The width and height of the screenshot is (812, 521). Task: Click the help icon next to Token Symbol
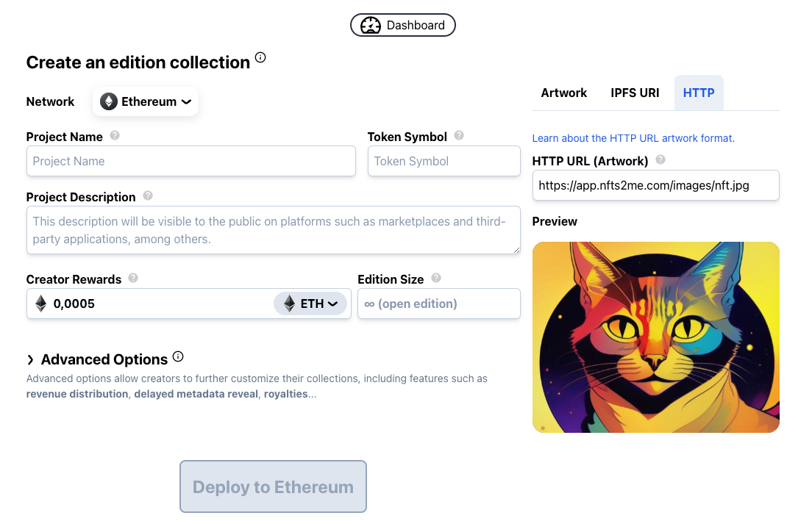point(459,136)
